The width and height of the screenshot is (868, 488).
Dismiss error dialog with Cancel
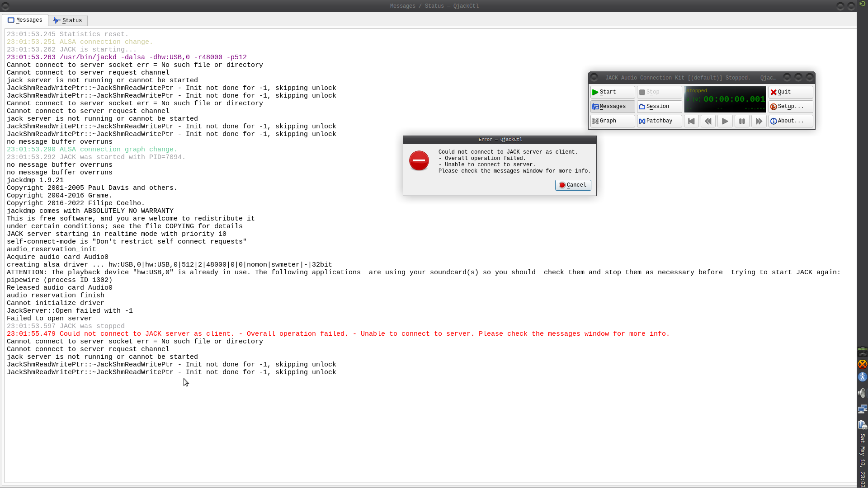click(573, 185)
